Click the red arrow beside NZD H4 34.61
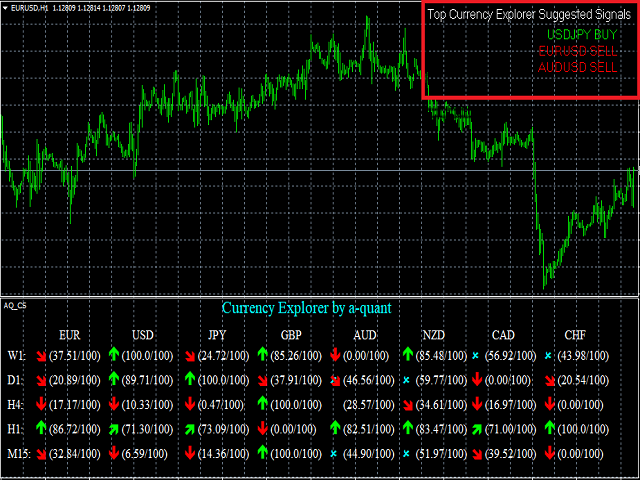The height and width of the screenshot is (480, 640). pyautogui.click(x=407, y=405)
